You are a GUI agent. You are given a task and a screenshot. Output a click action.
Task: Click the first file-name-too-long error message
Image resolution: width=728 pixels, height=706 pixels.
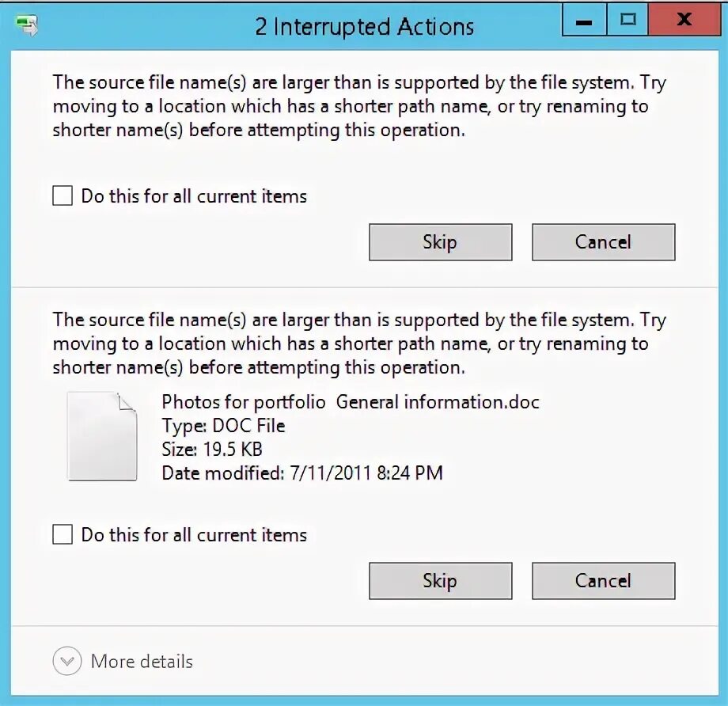coord(359,106)
